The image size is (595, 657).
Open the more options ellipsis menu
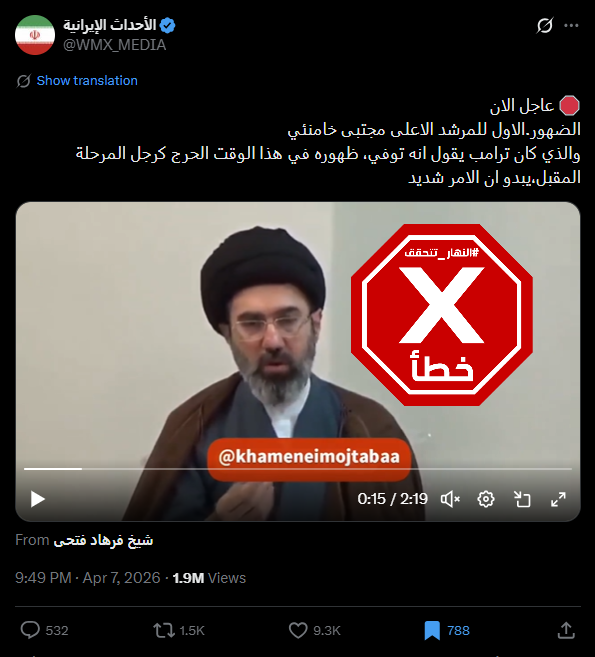(x=571, y=26)
